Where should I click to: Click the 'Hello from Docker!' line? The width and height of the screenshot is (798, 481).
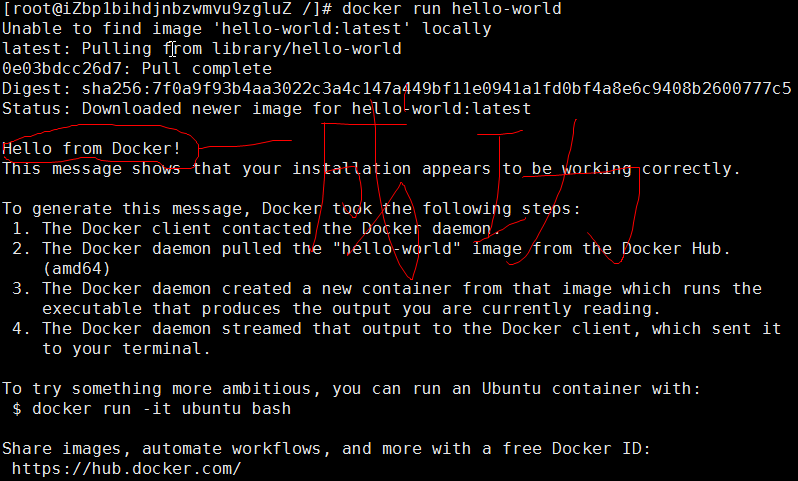click(92, 149)
